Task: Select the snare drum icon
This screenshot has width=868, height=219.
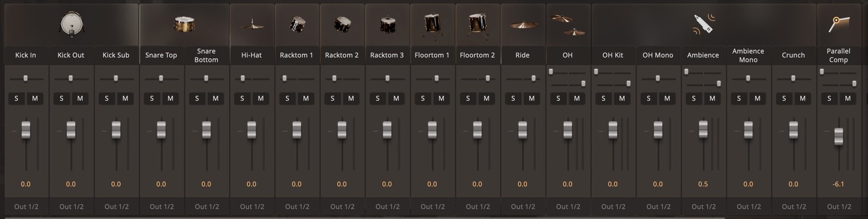Action: [x=184, y=24]
